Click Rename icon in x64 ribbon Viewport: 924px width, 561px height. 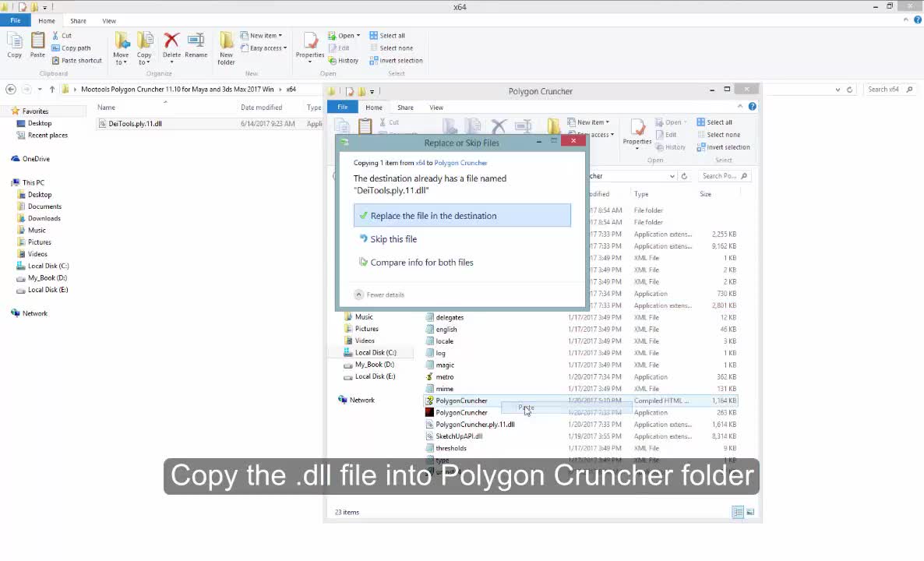coord(196,45)
